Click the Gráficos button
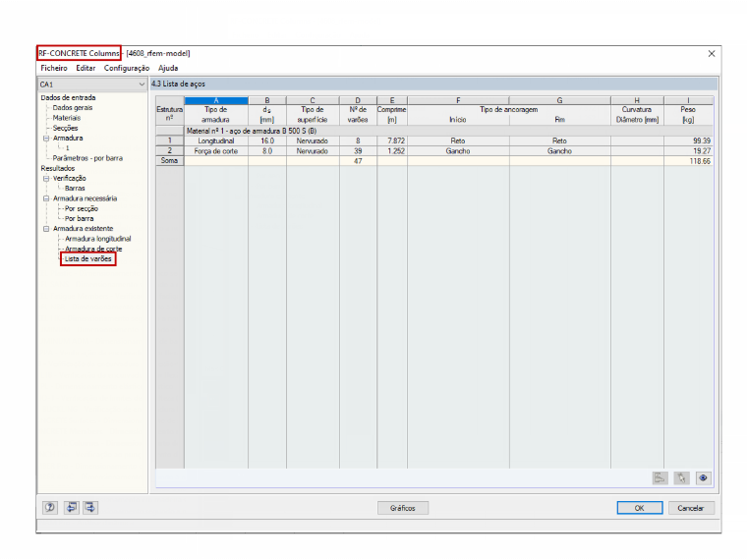This screenshot has height=560, width=747. pos(403,508)
